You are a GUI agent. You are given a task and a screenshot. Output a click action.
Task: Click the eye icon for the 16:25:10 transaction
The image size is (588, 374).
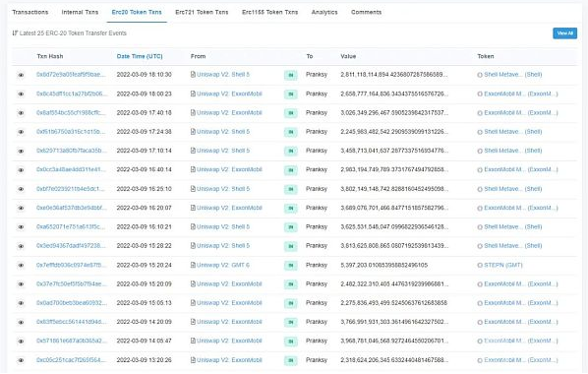[x=21, y=189]
